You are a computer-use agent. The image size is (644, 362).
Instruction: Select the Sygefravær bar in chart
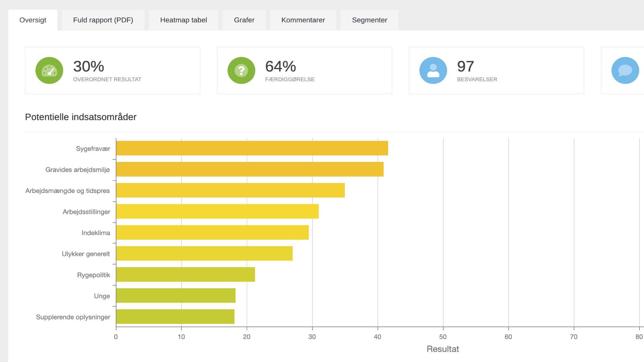click(x=252, y=148)
